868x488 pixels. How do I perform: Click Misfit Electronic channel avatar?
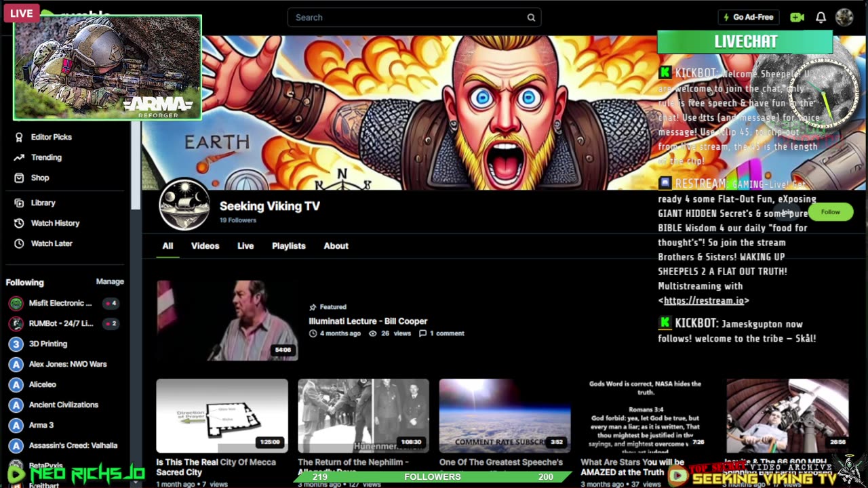[16, 303]
